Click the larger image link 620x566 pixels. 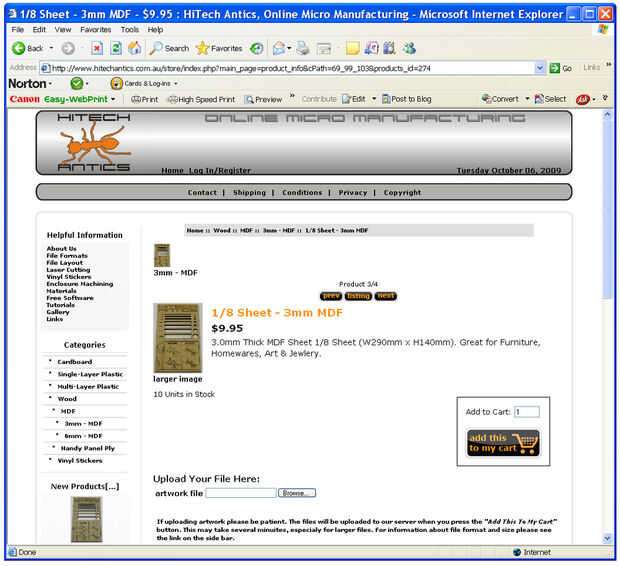tap(178, 379)
